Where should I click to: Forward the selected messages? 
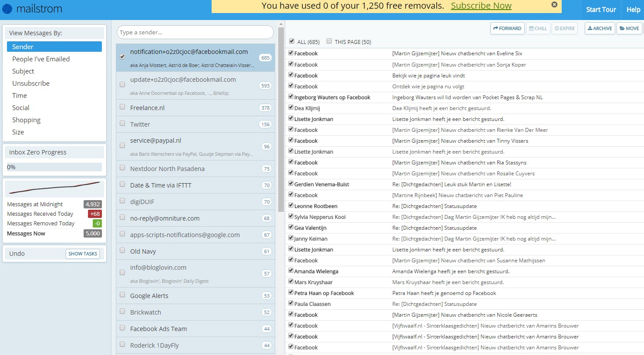[x=507, y=28]
